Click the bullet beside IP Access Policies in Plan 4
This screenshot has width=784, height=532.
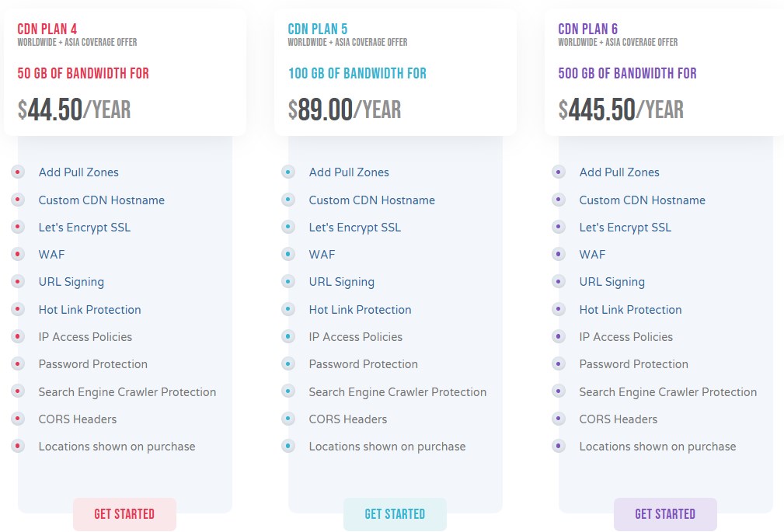tap(19, 336)
